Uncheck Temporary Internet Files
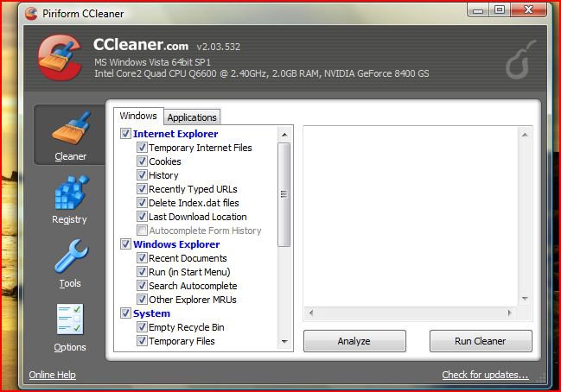This screenshot has height=392, width=561. [142, 148]
